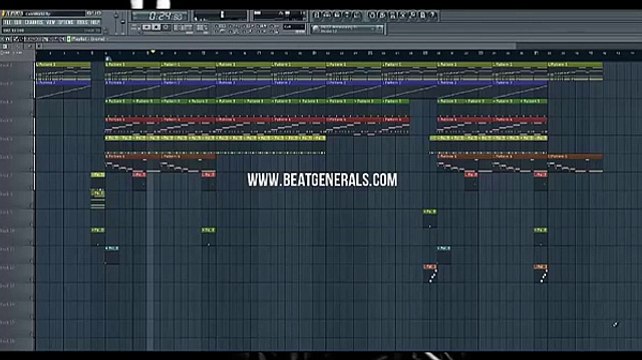Click the save icon in the shortcut toolbar
The height and width of the screenshot is (360, 642).
click(382, 16)
